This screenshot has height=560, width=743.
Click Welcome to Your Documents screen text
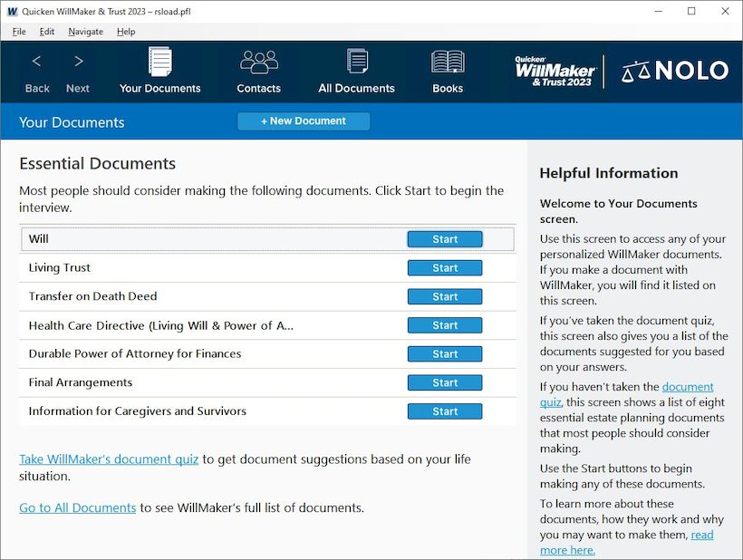click(x=618, y=211)
